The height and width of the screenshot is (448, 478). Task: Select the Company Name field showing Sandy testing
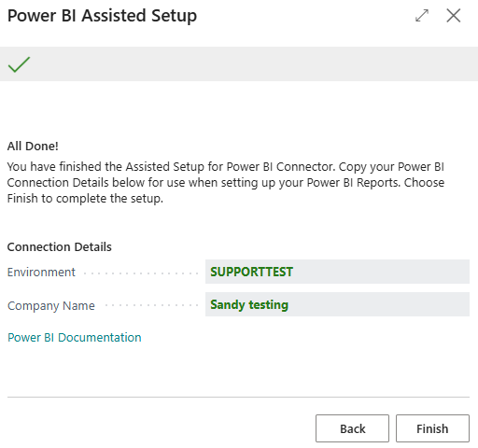point(337,304)
